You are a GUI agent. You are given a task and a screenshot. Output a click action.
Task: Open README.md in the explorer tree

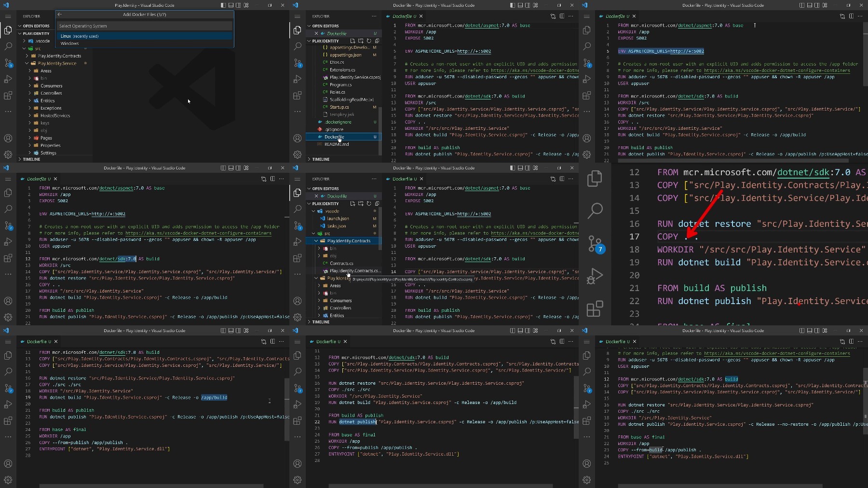click(337, 144)
